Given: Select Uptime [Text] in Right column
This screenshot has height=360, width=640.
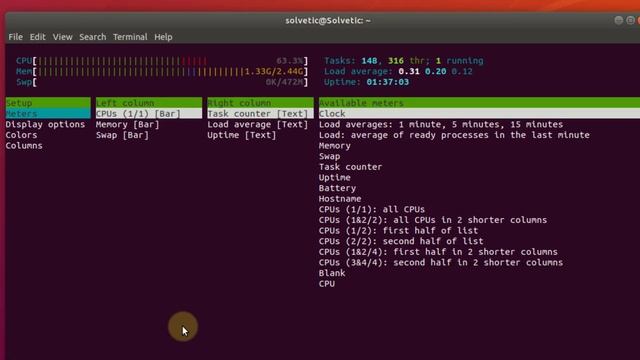Looking at the screenshot, I should pos(242,135).
